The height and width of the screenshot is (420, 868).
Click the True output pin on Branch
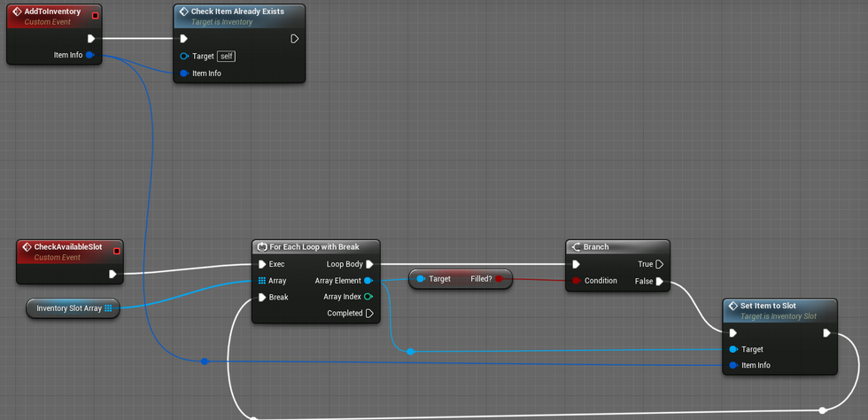pos(659,264)
